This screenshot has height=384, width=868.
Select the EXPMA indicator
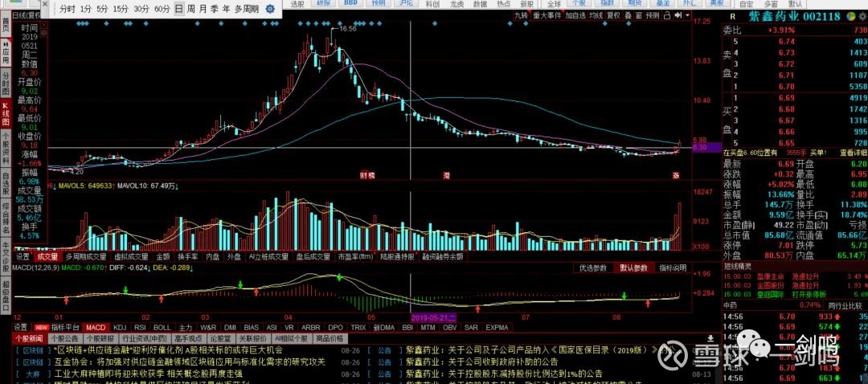[x=497, y=328]
